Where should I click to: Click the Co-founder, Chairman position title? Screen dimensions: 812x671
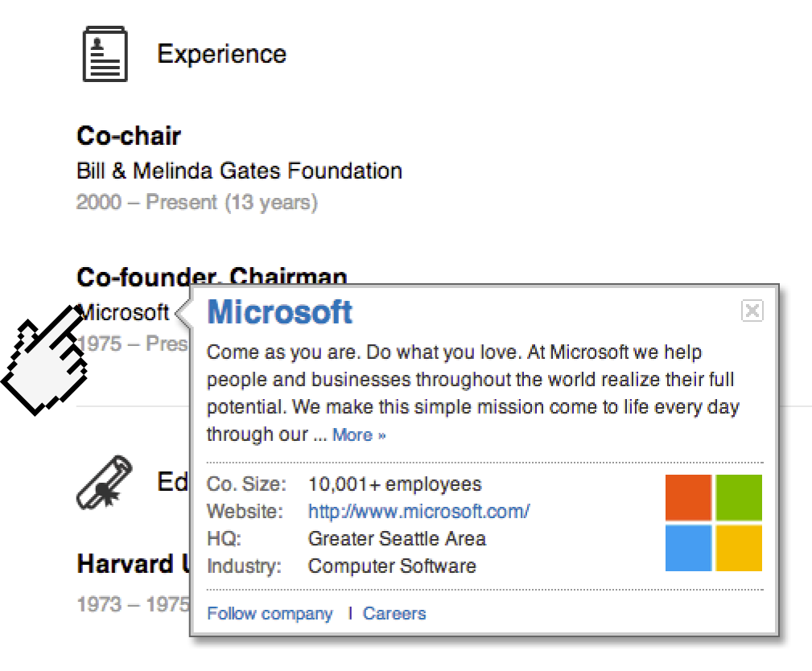[x=212, y=277]
